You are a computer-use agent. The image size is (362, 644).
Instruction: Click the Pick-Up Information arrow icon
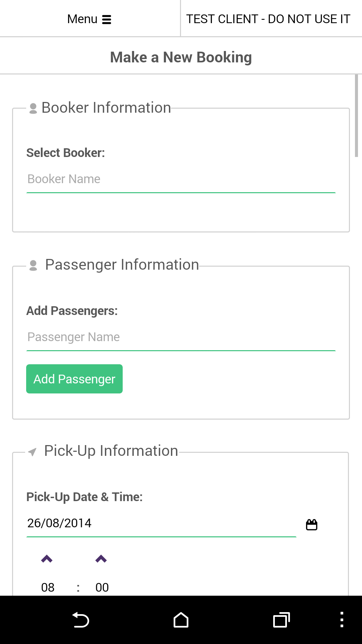[x=32, y=452]
